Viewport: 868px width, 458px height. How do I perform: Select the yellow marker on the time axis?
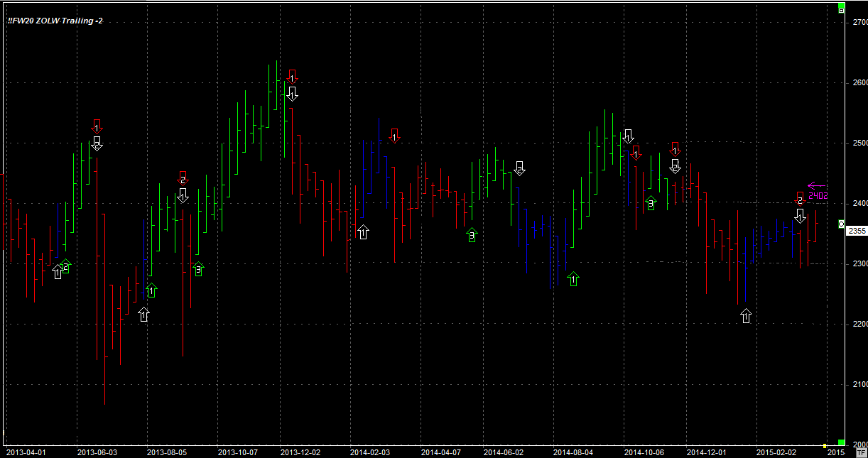(x=825, y=446)
